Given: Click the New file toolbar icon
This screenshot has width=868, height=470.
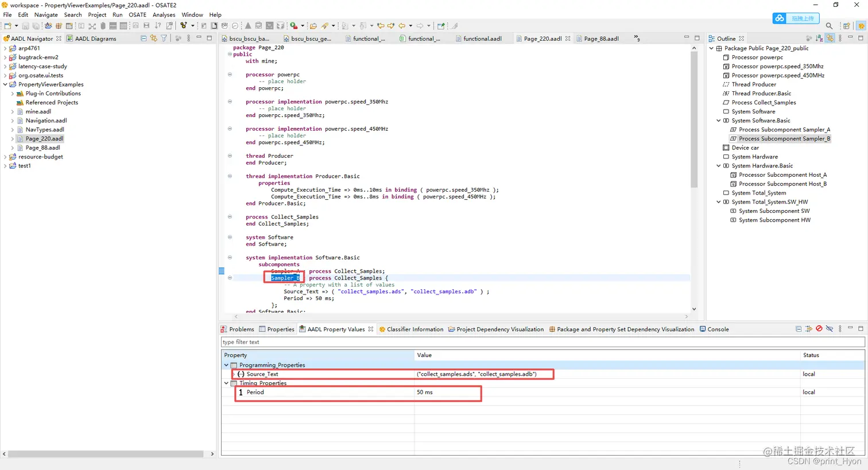Looking at the screenshot, I should coord(7,26).
